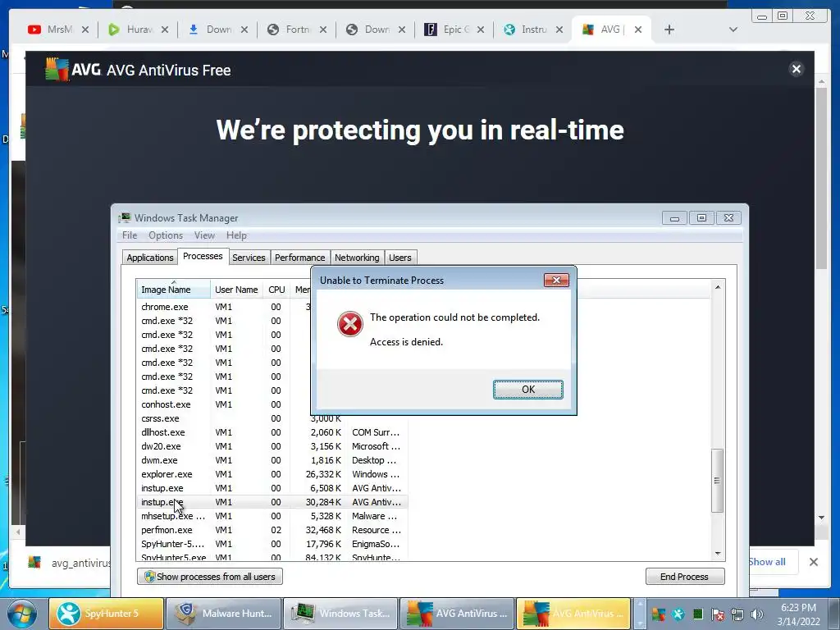Click OK in Unable to Terminate Process dialog
The width and height of the screenshot is (840, 630).
[527, 390]
